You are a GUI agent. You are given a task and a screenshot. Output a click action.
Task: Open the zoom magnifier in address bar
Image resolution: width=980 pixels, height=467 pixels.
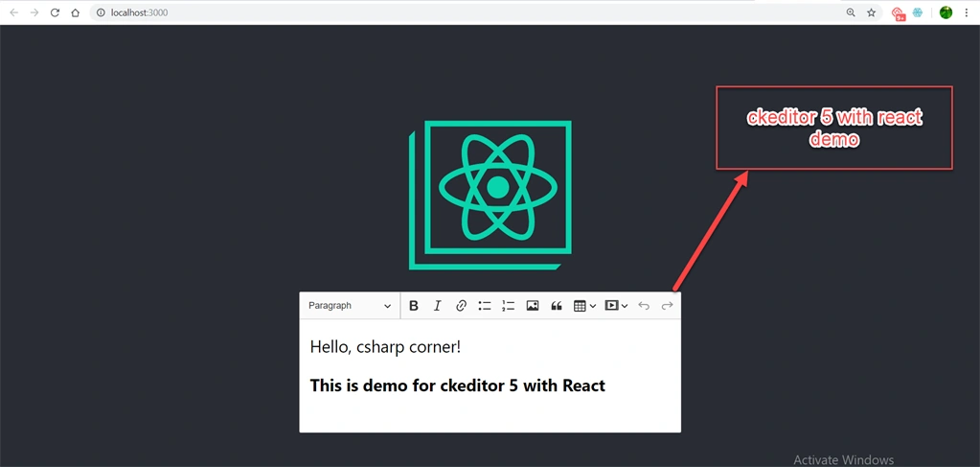(x=850, y=12)
